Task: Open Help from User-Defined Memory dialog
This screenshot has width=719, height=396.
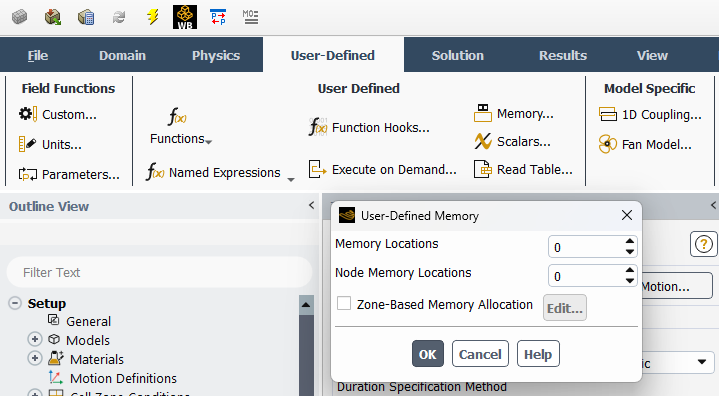Action: click(x=538, y=354)
